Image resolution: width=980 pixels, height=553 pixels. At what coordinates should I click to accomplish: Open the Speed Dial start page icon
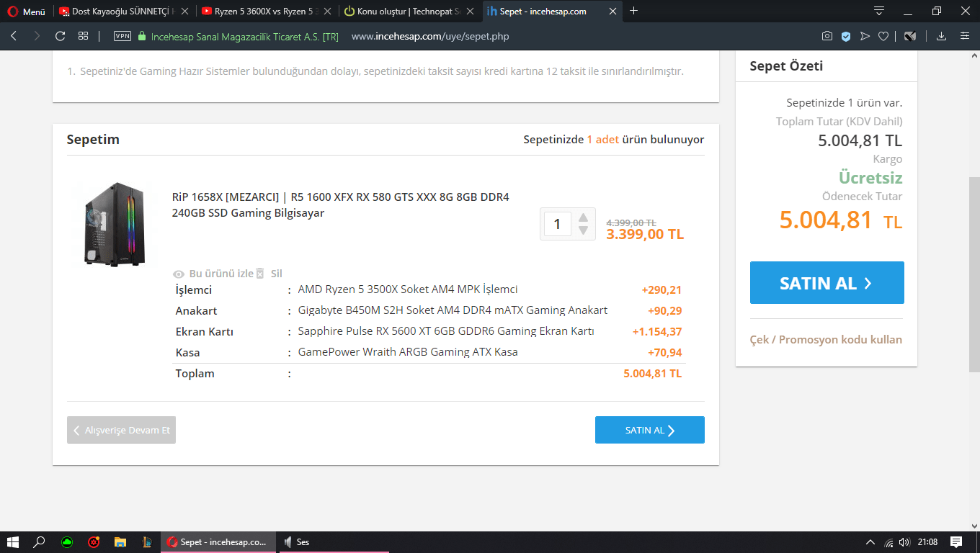pos(84,36)
